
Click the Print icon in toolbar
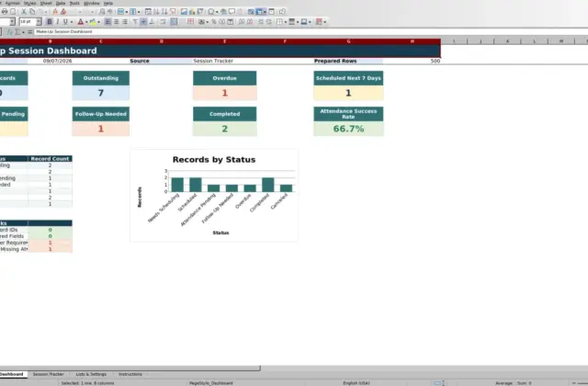(5, 12)
